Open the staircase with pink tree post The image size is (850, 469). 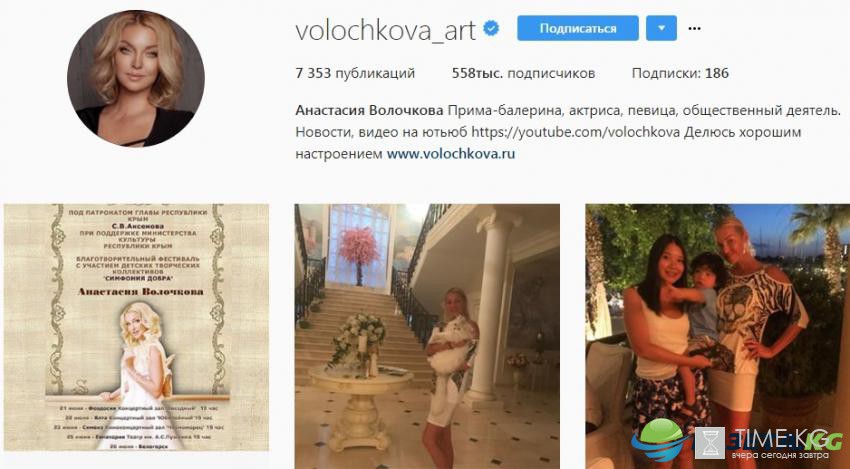pyautogui.click(x=427, y=336)
